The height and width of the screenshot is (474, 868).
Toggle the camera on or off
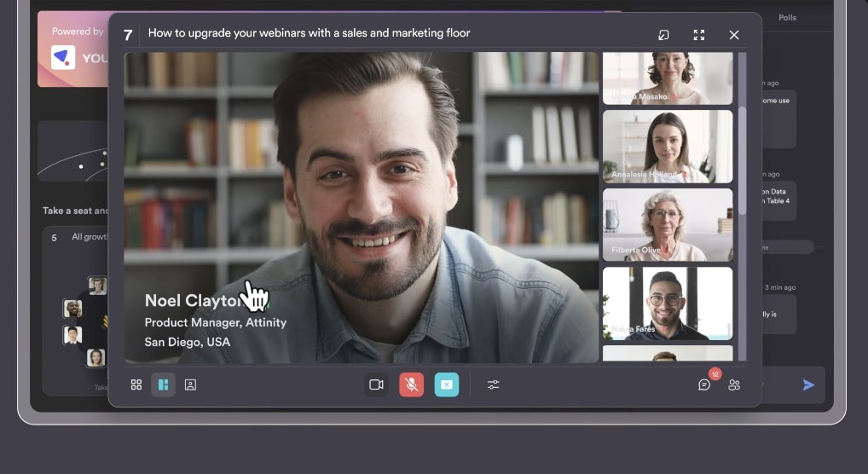click(376, 384)
